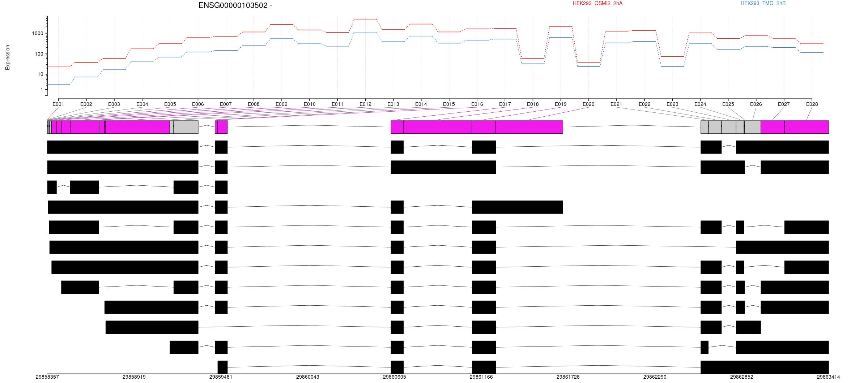Click exon label E019

(561, 104)
